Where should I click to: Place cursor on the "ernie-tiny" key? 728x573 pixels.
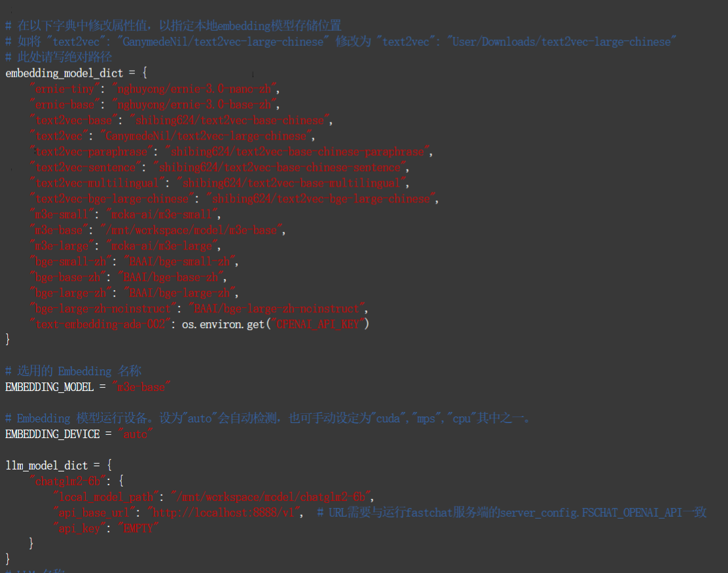click(x=65, y=88)
